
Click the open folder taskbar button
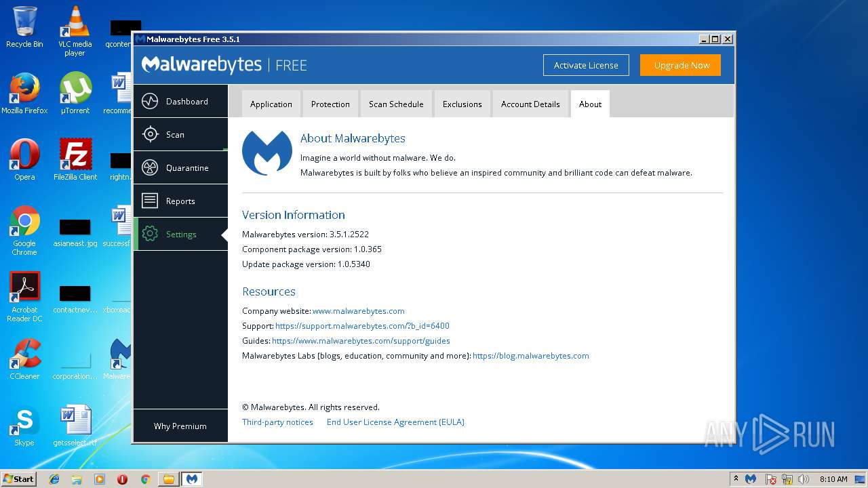click(x=168, y=479)
